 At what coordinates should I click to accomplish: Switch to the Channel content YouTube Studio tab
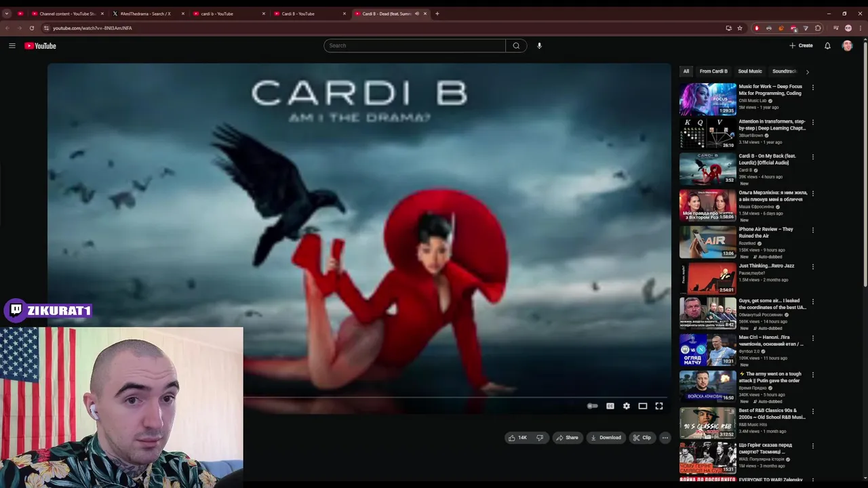coord(68,14)
